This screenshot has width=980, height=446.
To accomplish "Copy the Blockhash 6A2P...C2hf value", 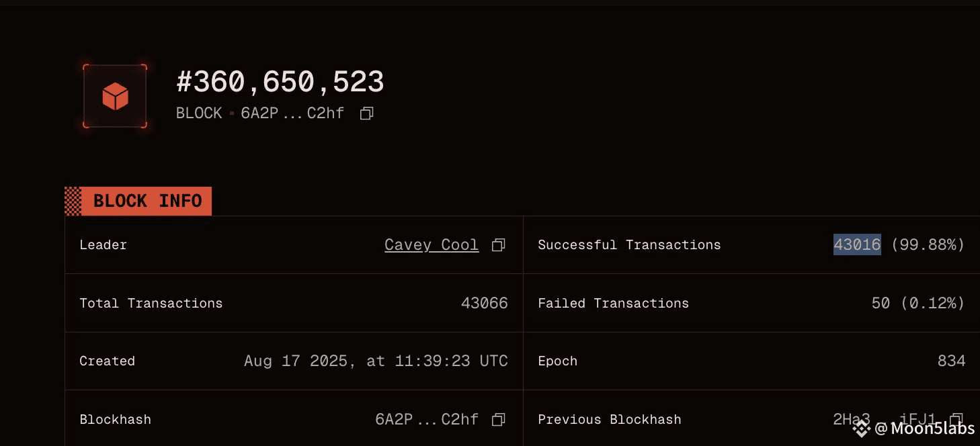I will pos(498,420).
